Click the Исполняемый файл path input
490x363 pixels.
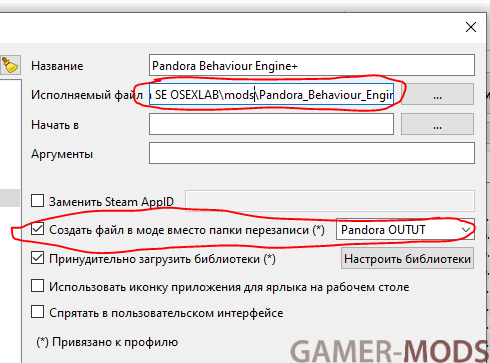pyautogui.click(x=271, y=95)
